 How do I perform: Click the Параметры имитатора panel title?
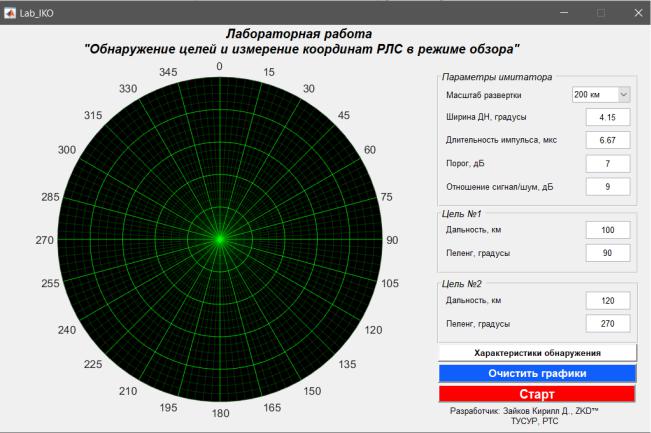click(497, 77)
